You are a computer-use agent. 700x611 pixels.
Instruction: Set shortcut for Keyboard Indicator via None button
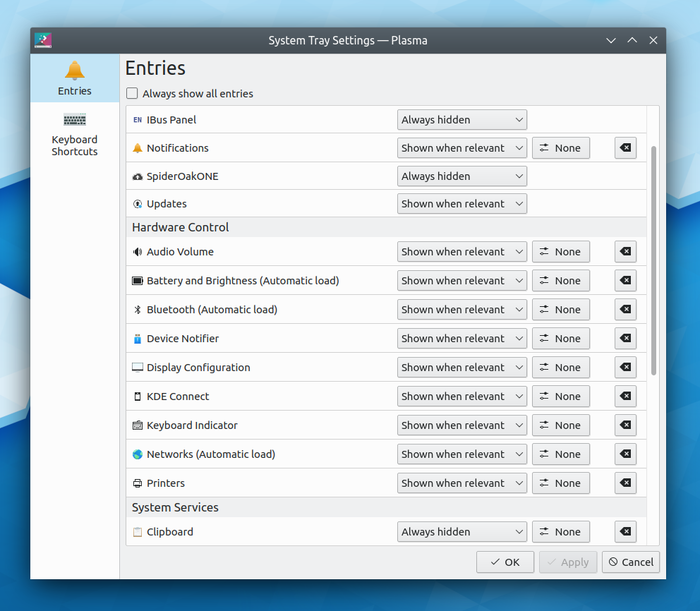(x=560, y=426)
